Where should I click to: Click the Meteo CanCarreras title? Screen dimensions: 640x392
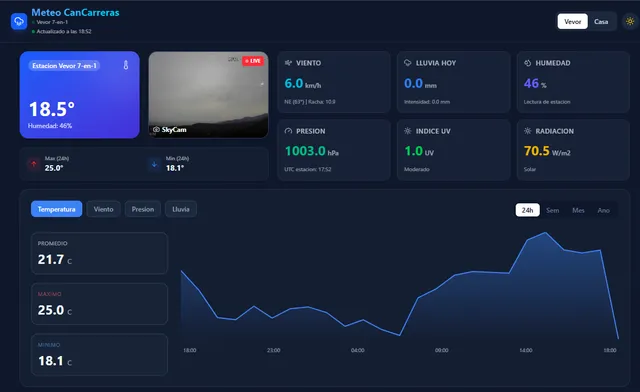[76, 13]
